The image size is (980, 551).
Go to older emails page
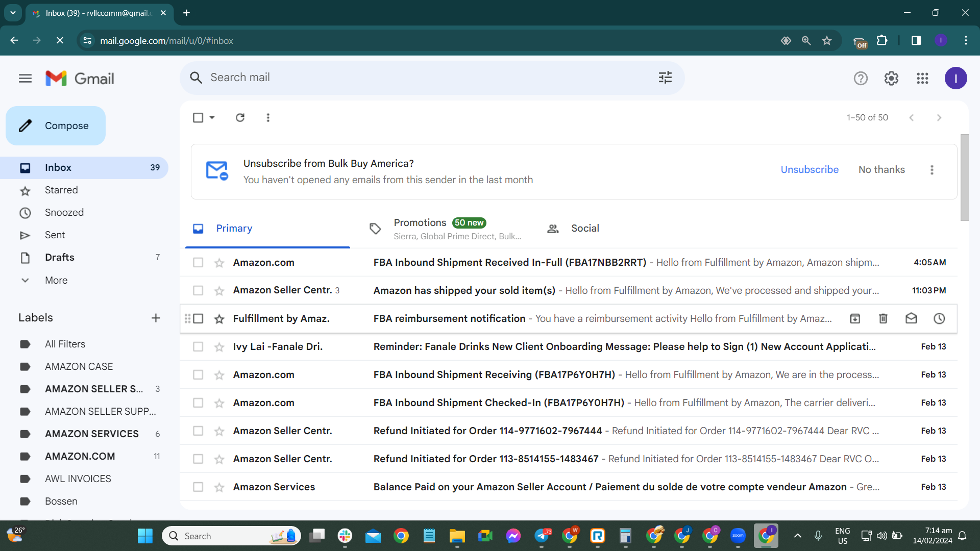pos(939,117)
